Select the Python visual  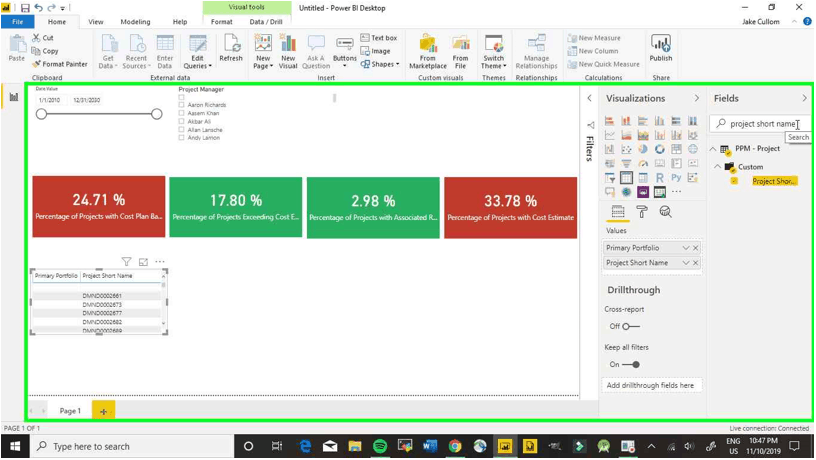tap(676, 178)
